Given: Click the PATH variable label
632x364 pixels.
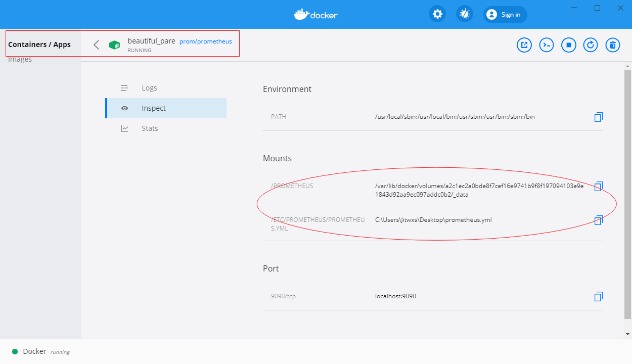Looking at the screenshot, I should (279, 117).
